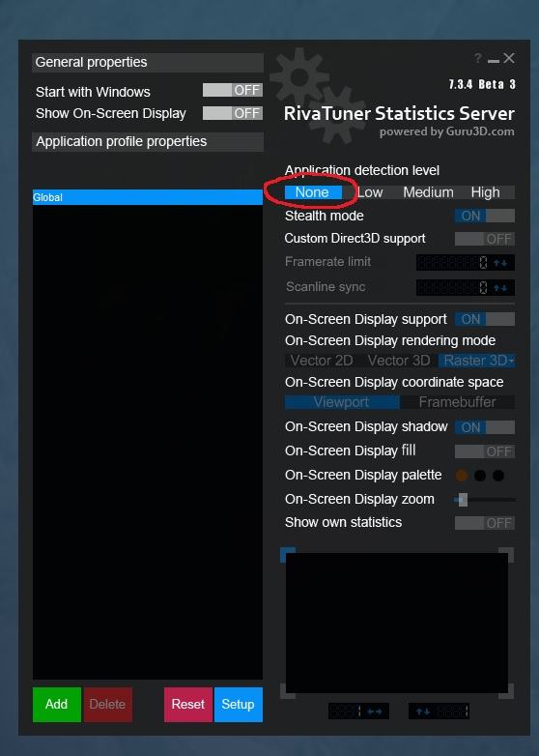Toggle Show On-Screen Display switch

(x=233, y=113)
